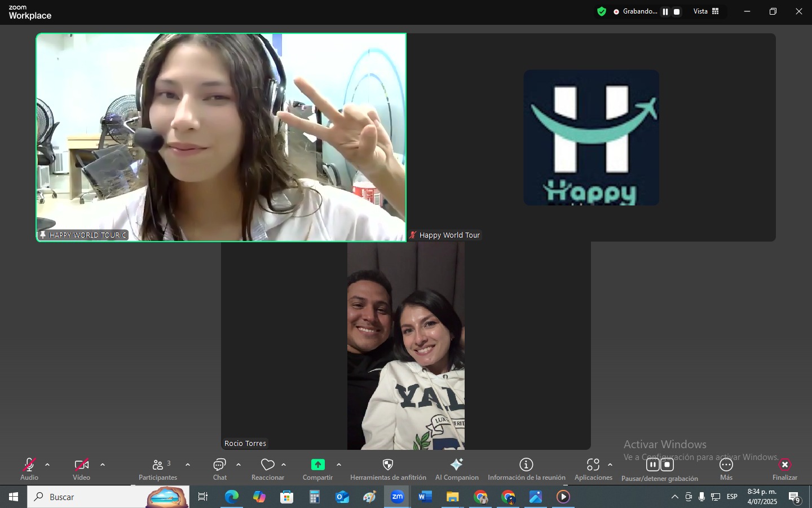Image resolution: width=812 pixels, height=508 pixels.
Task: Launch AI Companion
Action: [x=457, y=468]
